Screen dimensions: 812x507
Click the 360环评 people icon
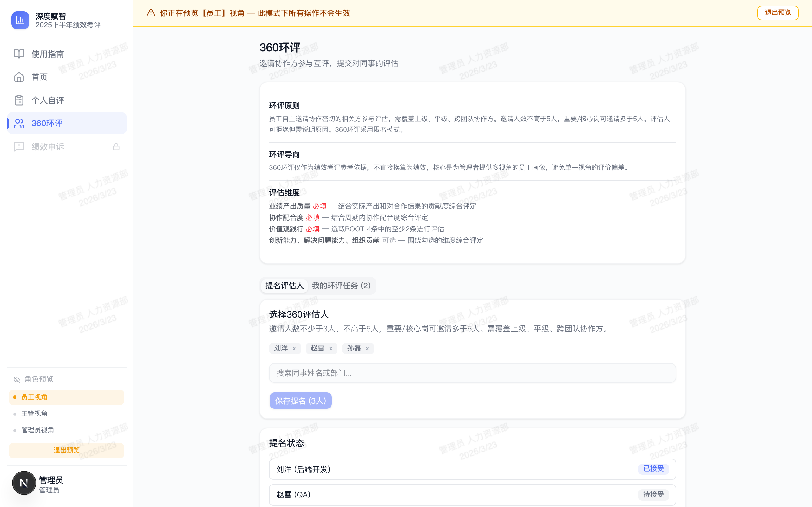coord(18,123)
